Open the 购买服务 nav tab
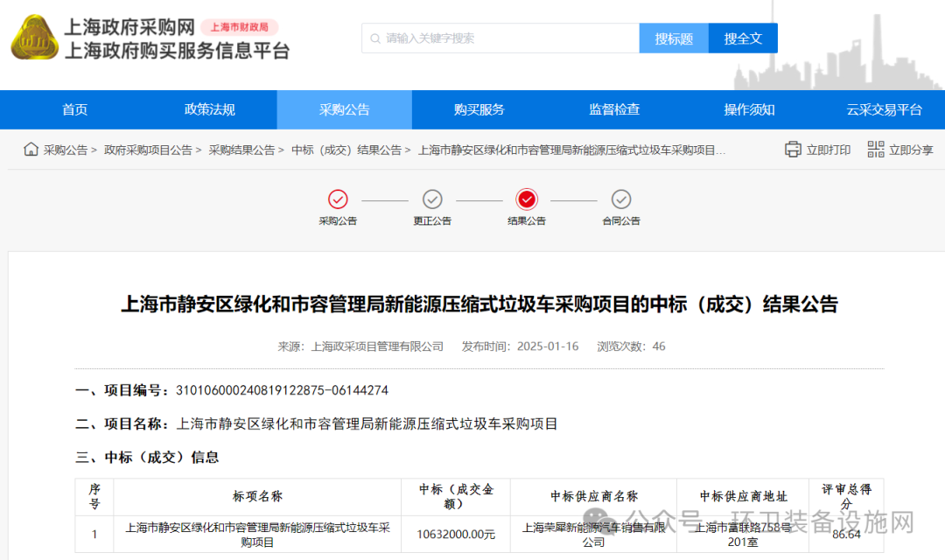The height and width of the screenshot is (560, 945). (x=479, y=109)
